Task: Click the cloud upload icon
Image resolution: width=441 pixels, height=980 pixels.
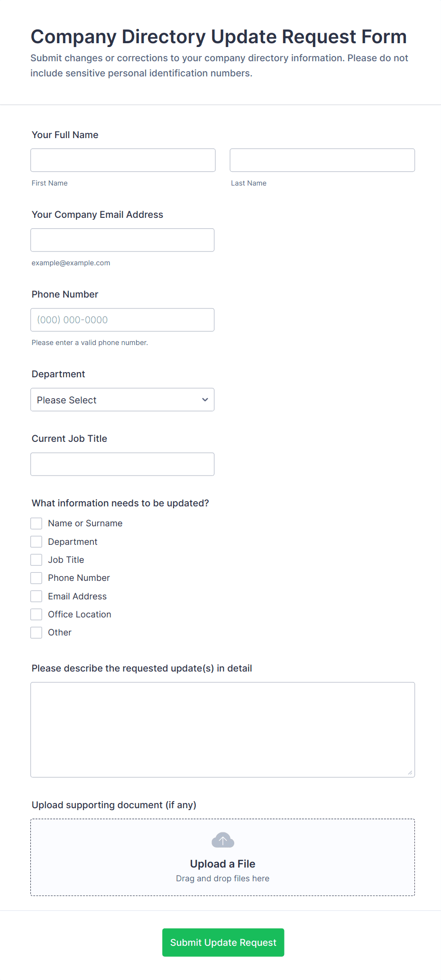Action: click(x=223, y=840)
